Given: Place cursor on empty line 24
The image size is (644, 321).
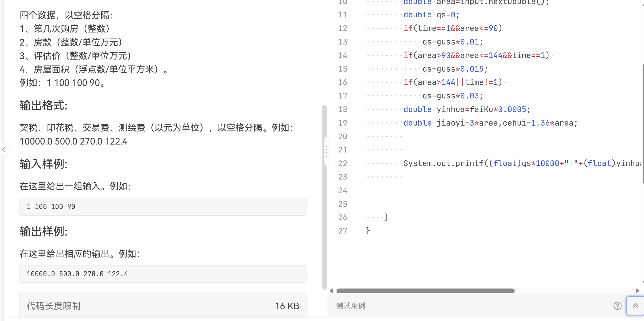Looking at the screenshot, I should point(409,191).
